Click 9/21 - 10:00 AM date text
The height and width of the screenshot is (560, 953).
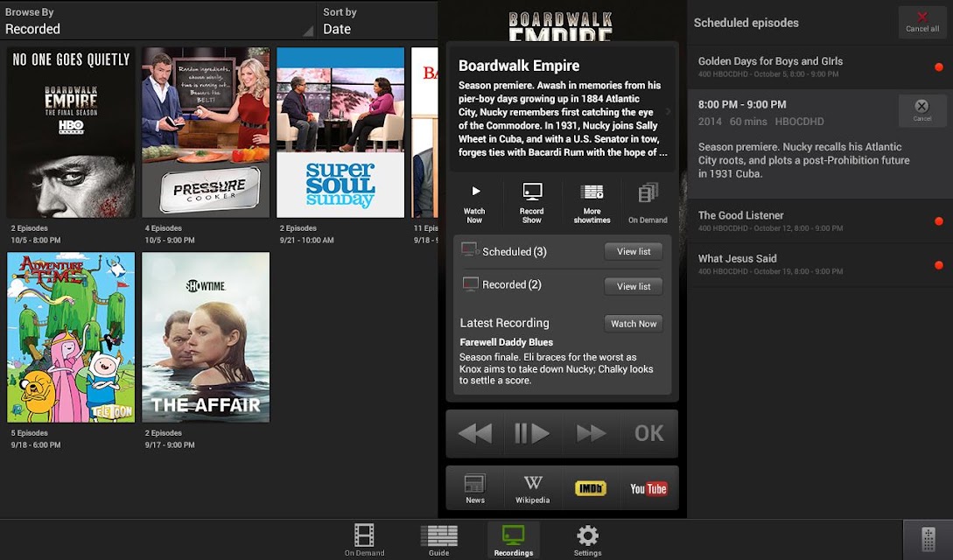coord(306,240)
